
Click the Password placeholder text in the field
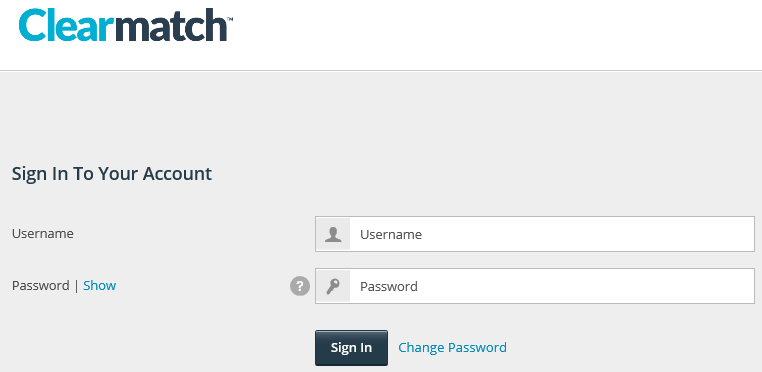click(389, 286)
